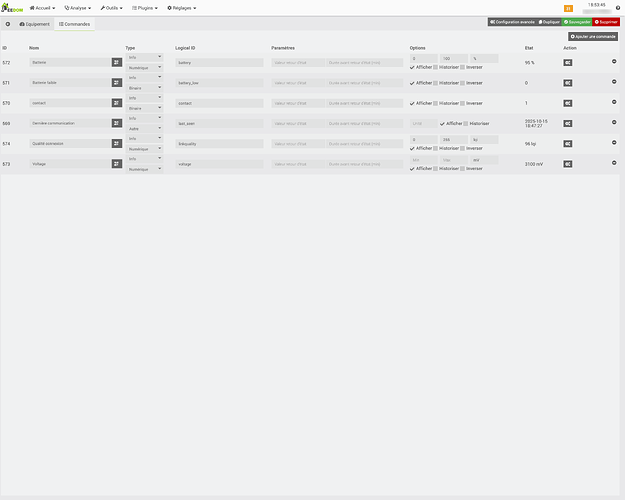This screenshot has width=625, height=500.
Task: Open advanced configuration for linkquality command
Action: 568,144
